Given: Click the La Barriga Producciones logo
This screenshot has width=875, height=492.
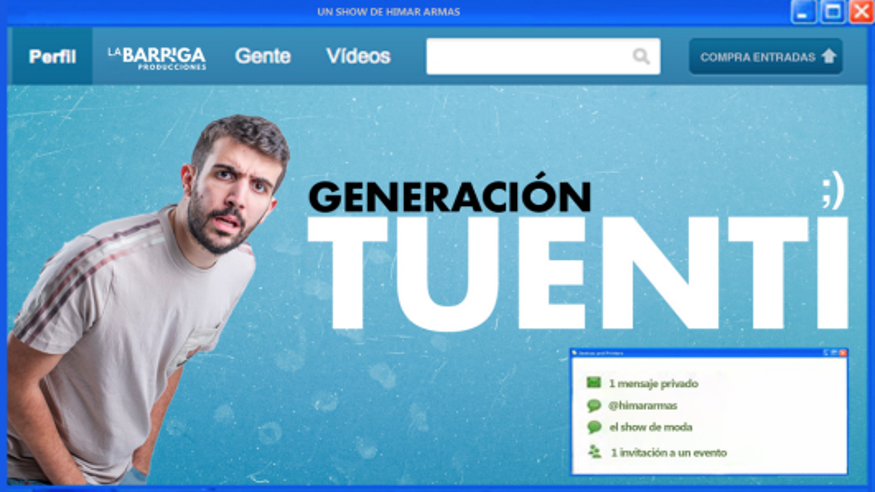Looking at the screenshot, I should point(157,57).
